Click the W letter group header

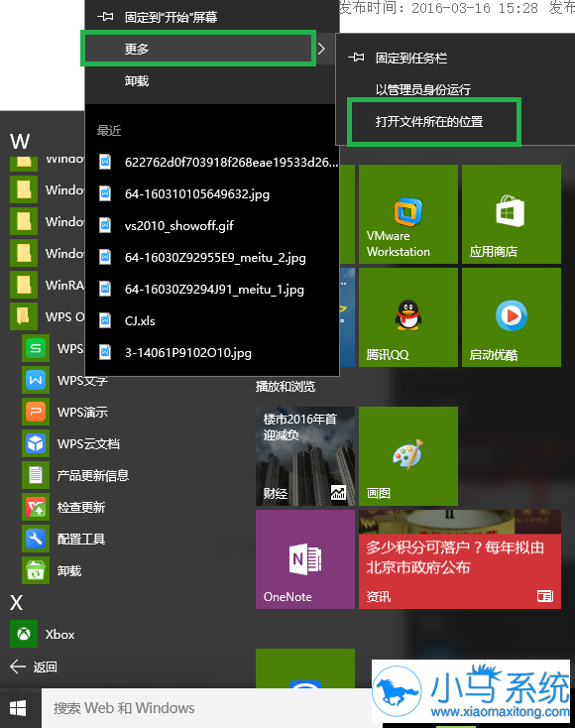click(20, 141)
